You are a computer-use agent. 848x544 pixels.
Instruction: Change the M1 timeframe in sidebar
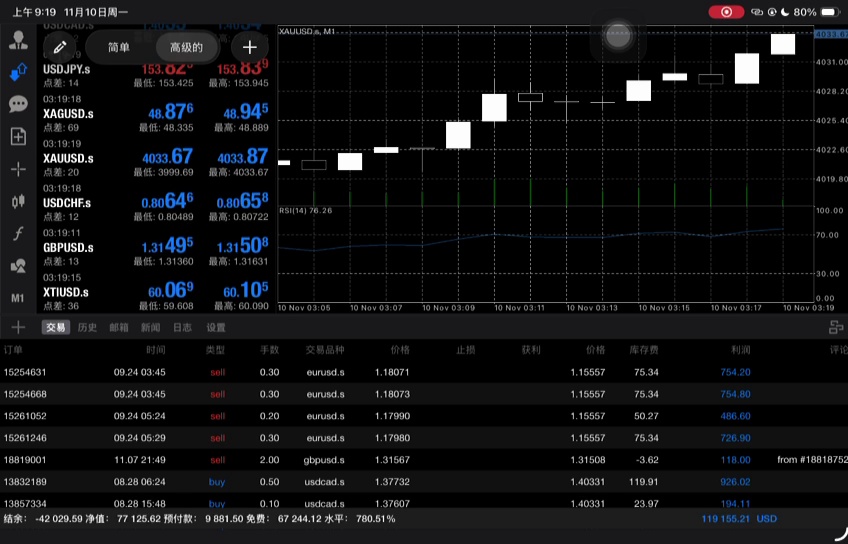[18, 298]
